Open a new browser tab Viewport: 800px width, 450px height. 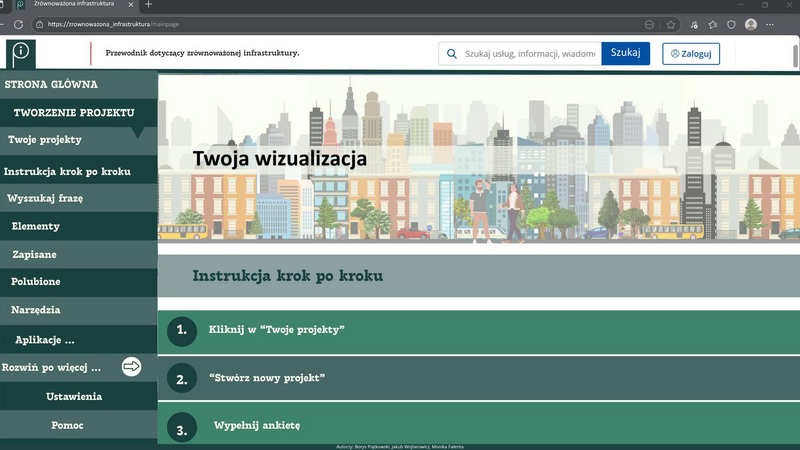[x=149, y=5]
